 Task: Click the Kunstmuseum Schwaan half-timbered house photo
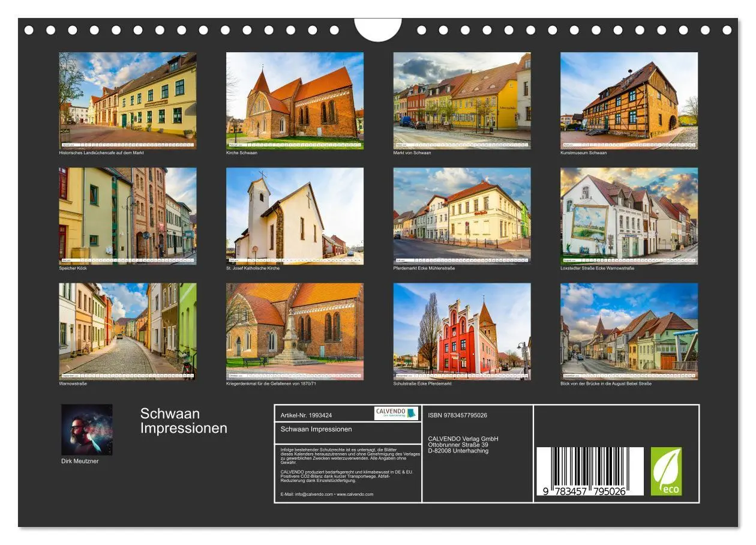(x=629, y=100)
